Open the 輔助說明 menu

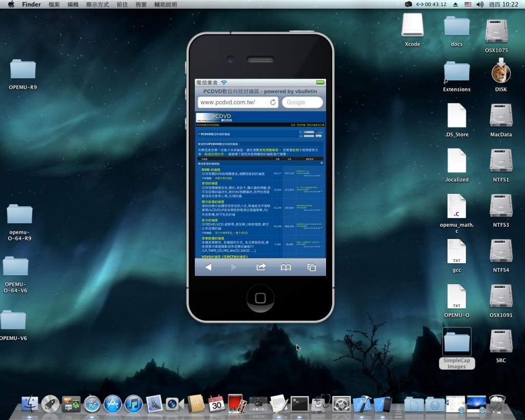166,4
